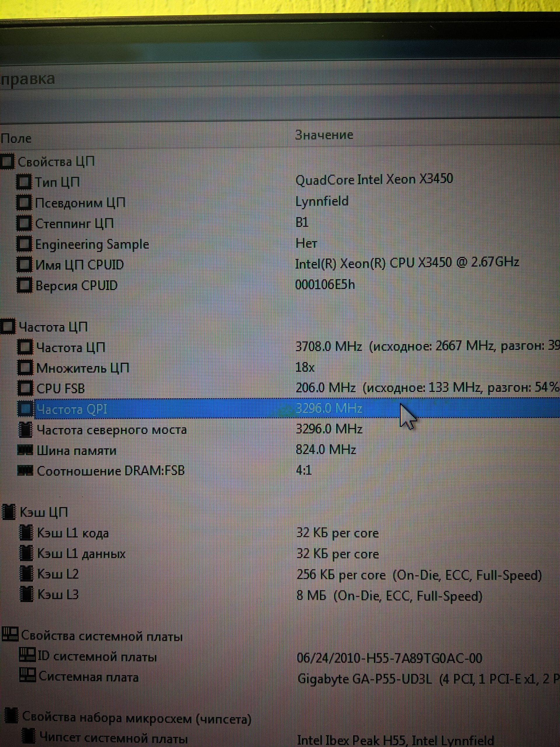Viewport: 560px width, 747px height.
Task: Select the Частота северного моста label
Action: pos(111,430)
